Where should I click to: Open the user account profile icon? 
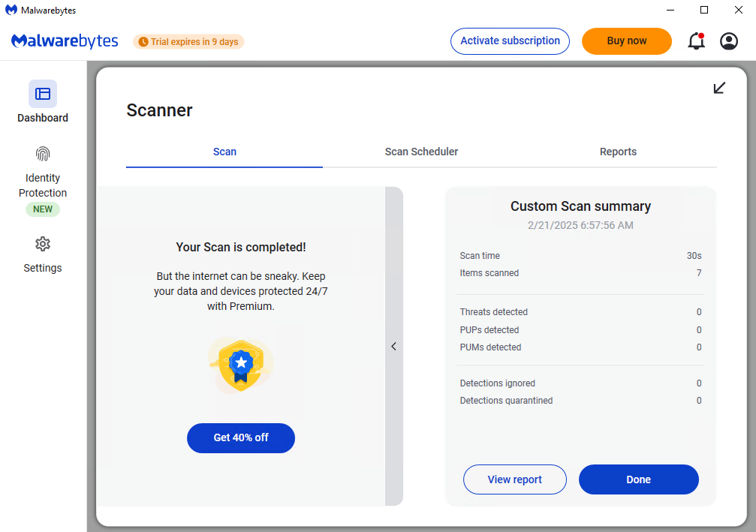click(x=728, y=41)
